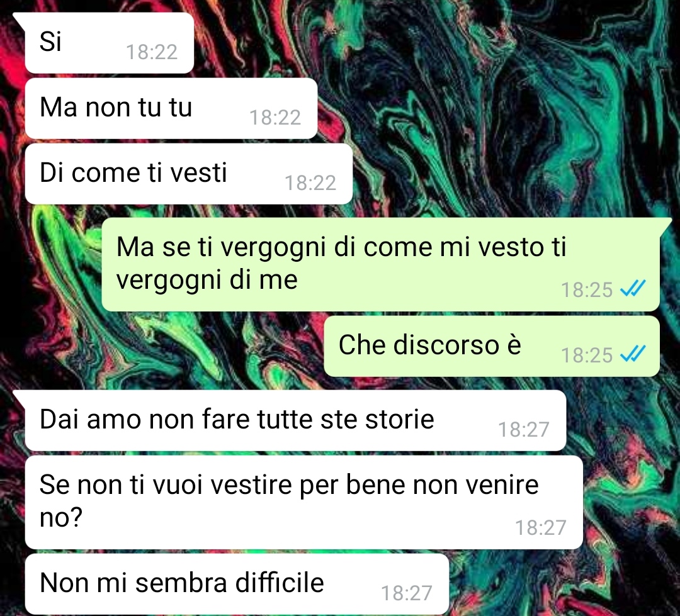Tap the double checkmark on 'vergogni di me' message

point(633,288)
